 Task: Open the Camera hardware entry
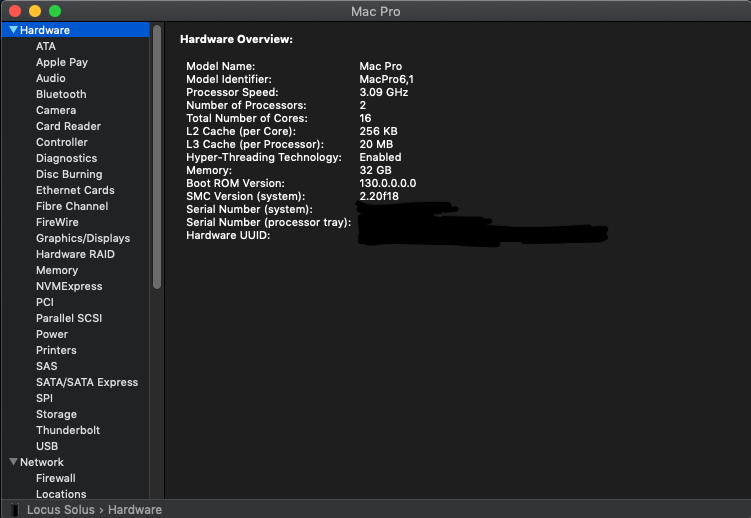[x=56, y=110]
